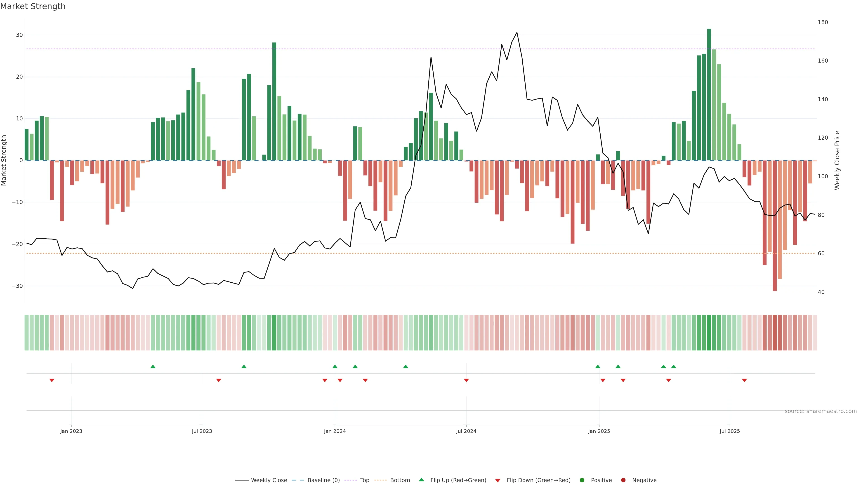Screen dimensions: 868x488
Task: Click the deepest red bar near -31
Action: 775,226
